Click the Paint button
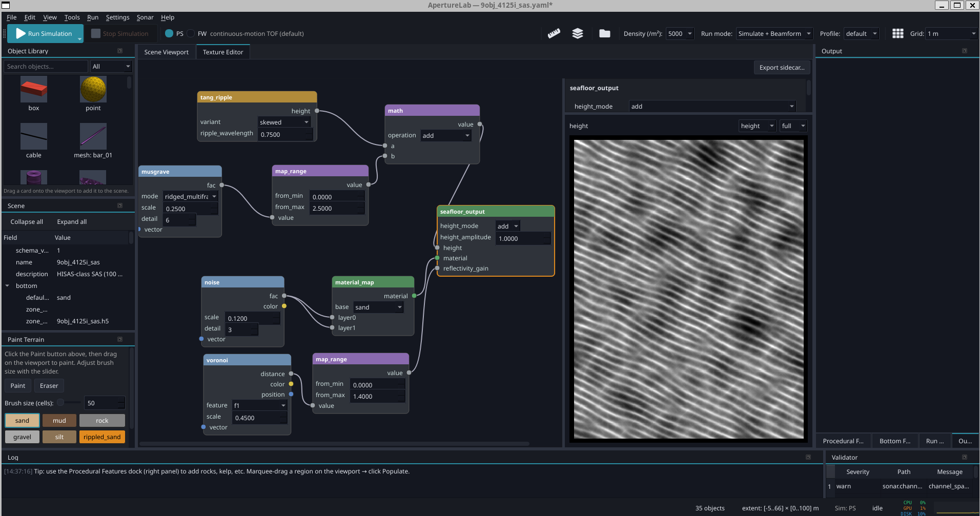Screen dimensions: 980x516 click(x=18, y=386)
